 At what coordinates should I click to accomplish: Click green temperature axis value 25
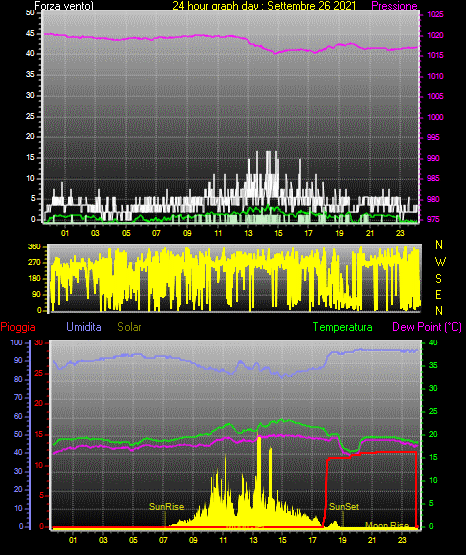coord(433,411)
